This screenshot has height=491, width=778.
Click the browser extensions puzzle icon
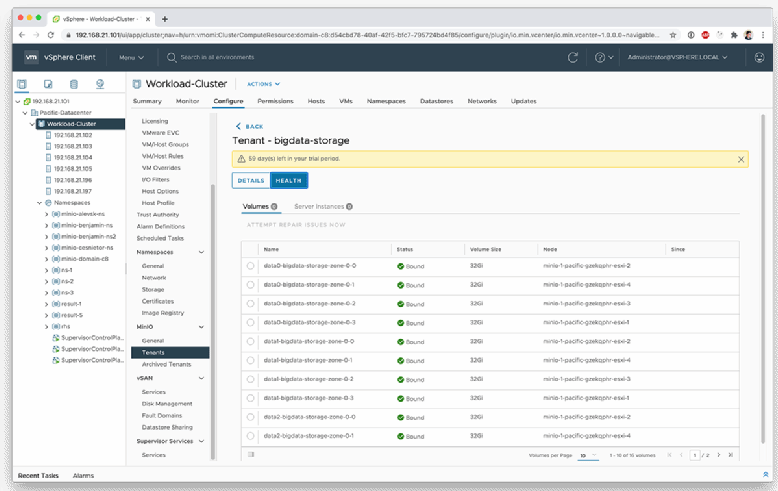734,35
